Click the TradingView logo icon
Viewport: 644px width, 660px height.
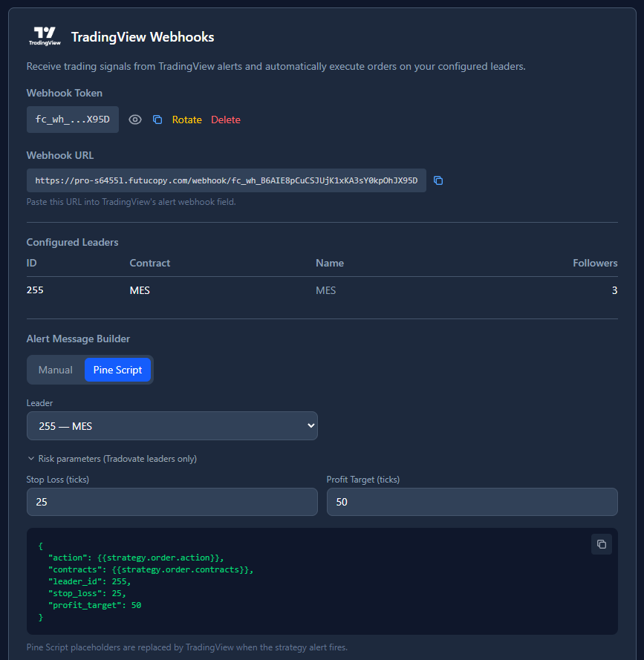pyautogui.click(x=45, y=35)
